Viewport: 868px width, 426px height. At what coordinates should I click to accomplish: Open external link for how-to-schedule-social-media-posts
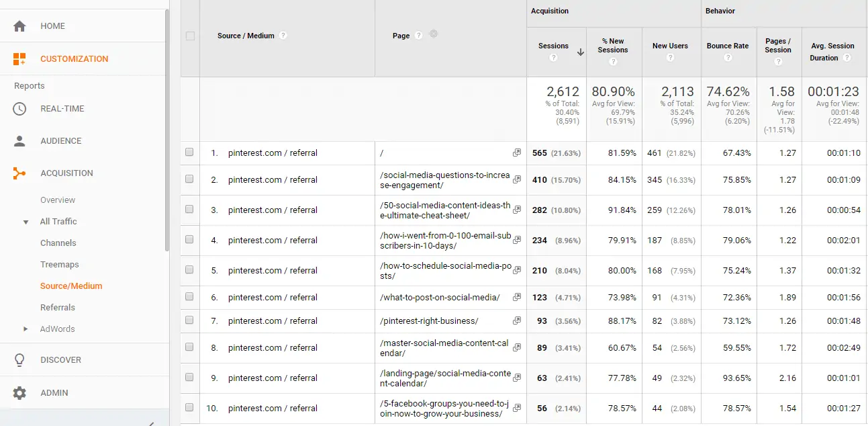click(517, 270)
